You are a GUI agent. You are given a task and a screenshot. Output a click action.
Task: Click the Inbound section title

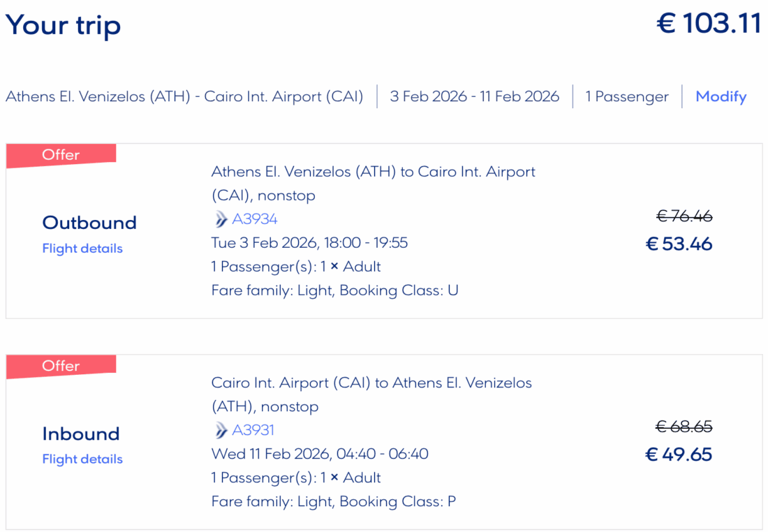pos(80,434)
